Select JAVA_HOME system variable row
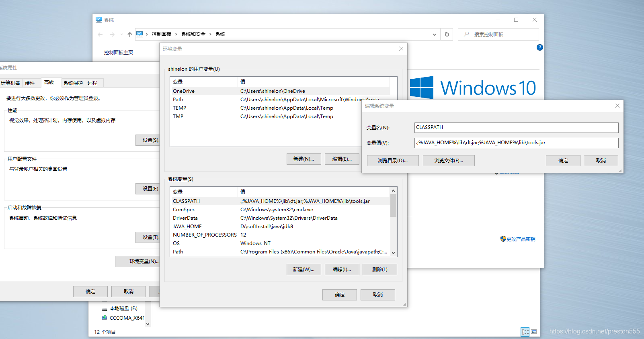This screenshot has width=644, height=339. tap(280, 227)
